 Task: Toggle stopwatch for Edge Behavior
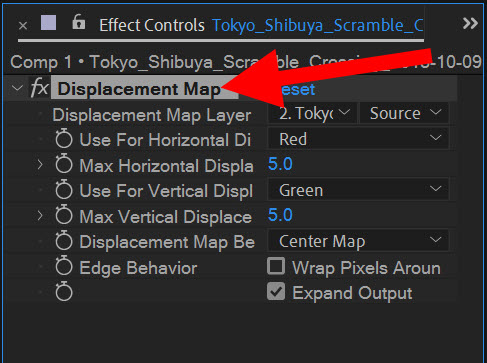[64, 266]
